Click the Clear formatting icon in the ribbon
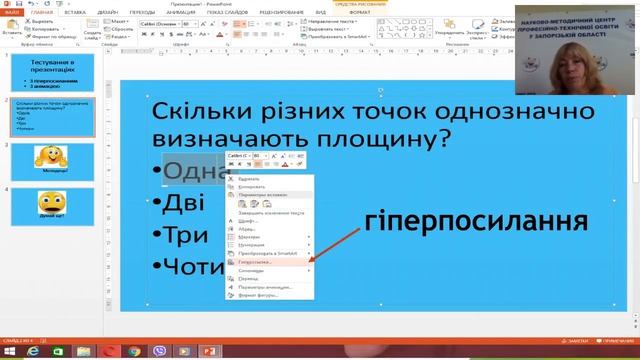The width and height of the screenshot is (640, 360). click(224, 24)
